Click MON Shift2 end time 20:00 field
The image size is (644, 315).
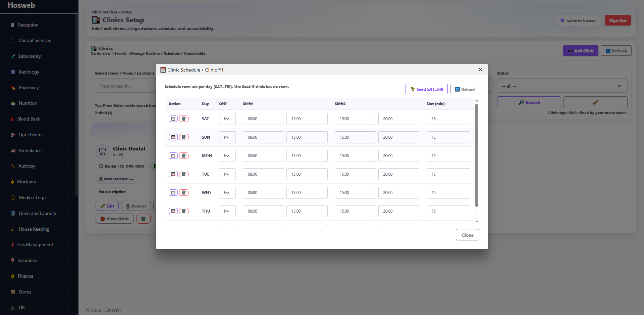pyautogui.click(x=399, y=156)
